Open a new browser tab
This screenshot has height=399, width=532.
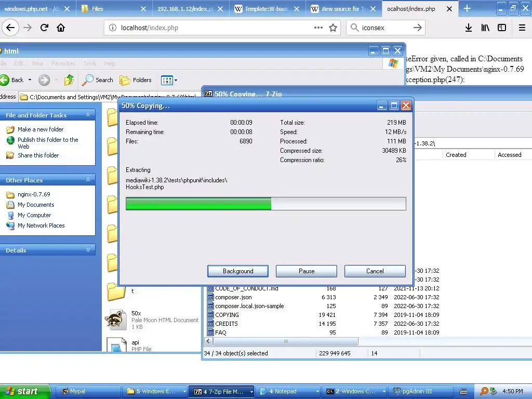(x=467, y=8)
